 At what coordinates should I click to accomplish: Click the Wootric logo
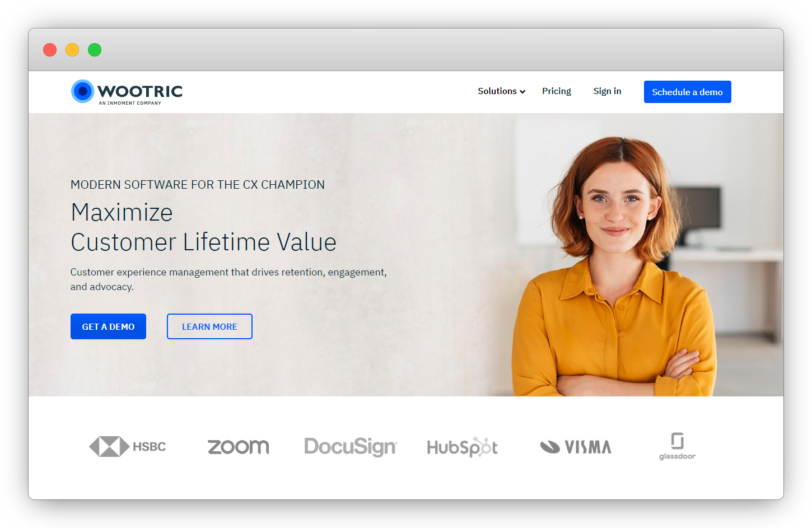coord(126,92)
